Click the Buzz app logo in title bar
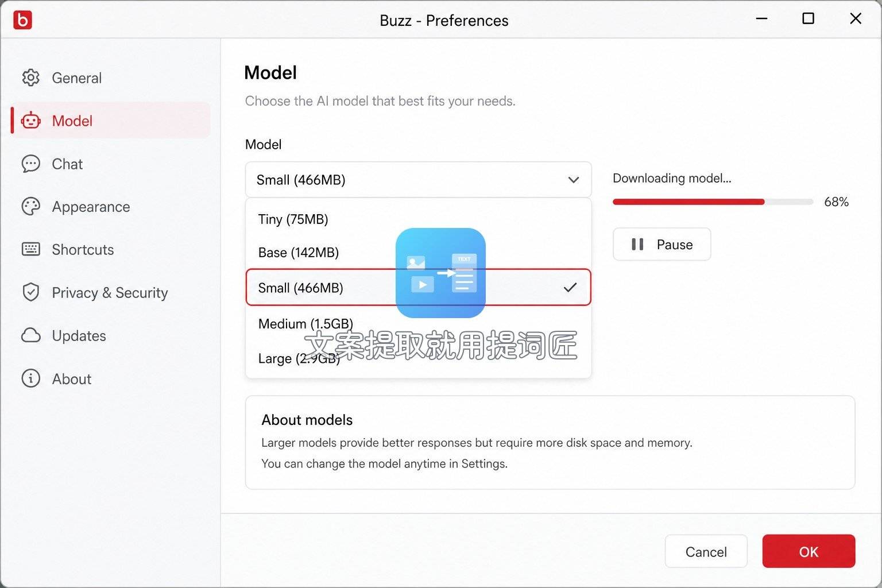882x588 pixels. [22, 20]
